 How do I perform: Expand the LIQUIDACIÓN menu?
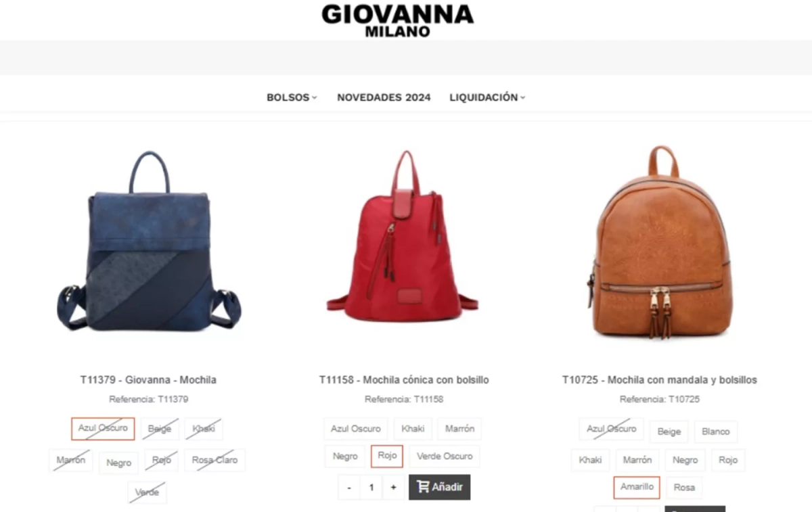click(x=487, y=97)
